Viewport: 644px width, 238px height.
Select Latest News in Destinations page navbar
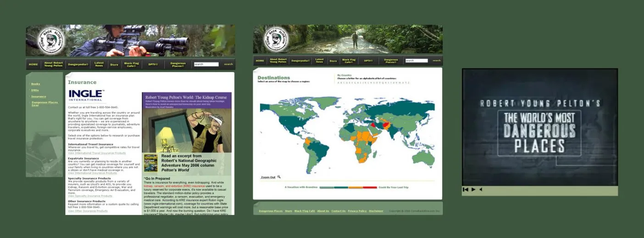(x=319, y=61)
